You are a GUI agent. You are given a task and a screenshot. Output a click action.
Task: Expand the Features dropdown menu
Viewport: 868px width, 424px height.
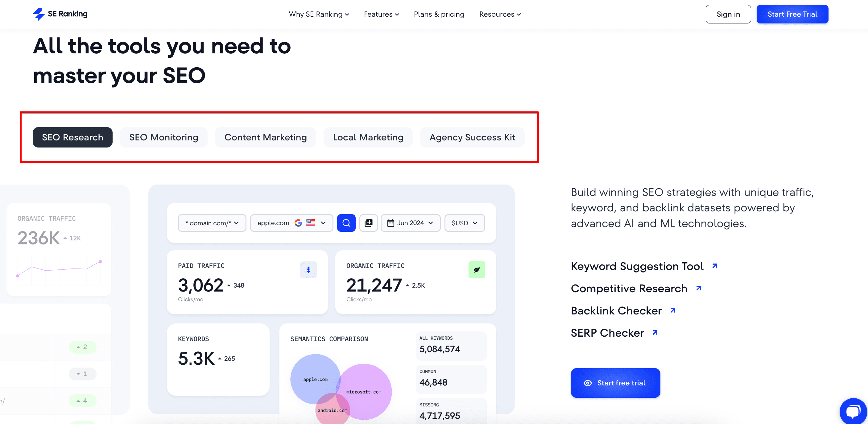382,15
